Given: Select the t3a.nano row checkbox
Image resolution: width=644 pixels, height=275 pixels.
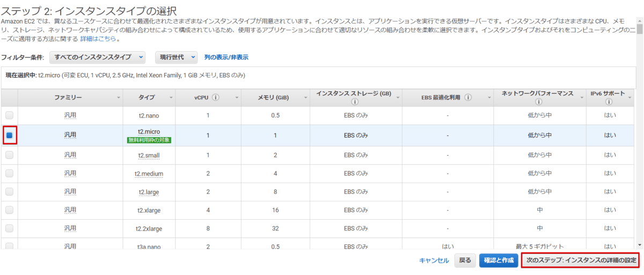Looking at the screenshot, I should tap(9, 246).
